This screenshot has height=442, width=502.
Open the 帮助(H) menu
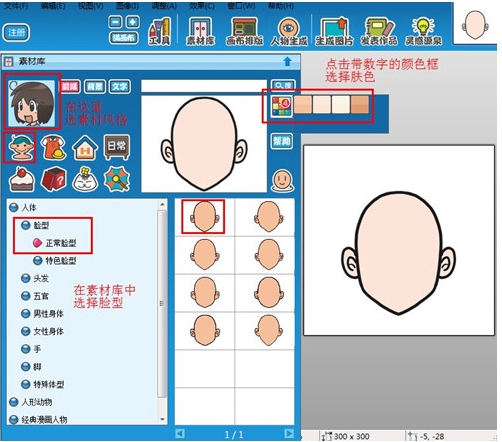tap(281, 6)
